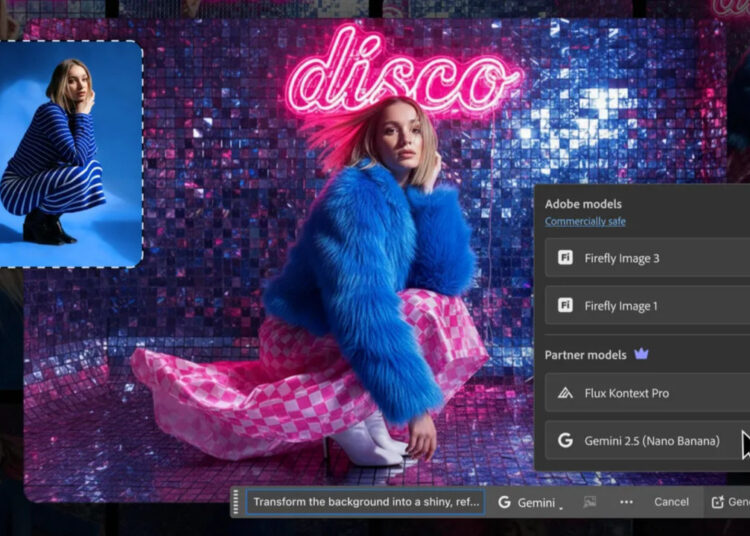Screen dimensions: 750x536
Task: Click the premium crown icon next to Partner models
Action: 641,355
